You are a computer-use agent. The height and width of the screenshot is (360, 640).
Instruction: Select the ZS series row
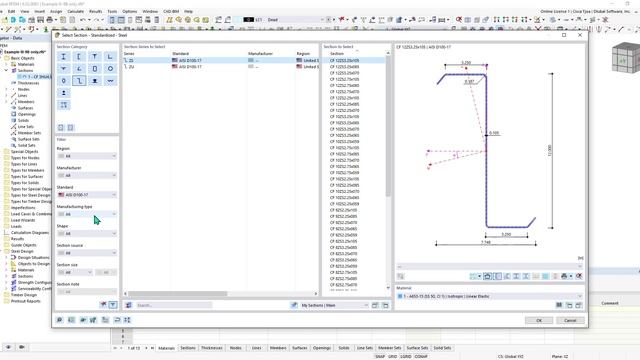point(220,60)
